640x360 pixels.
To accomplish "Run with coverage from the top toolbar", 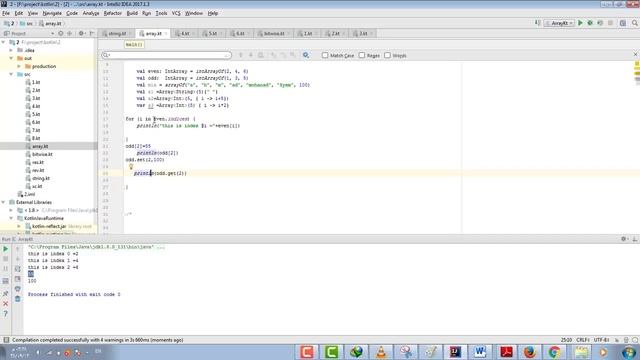I will pyautogui.click(x=600, y=23).
